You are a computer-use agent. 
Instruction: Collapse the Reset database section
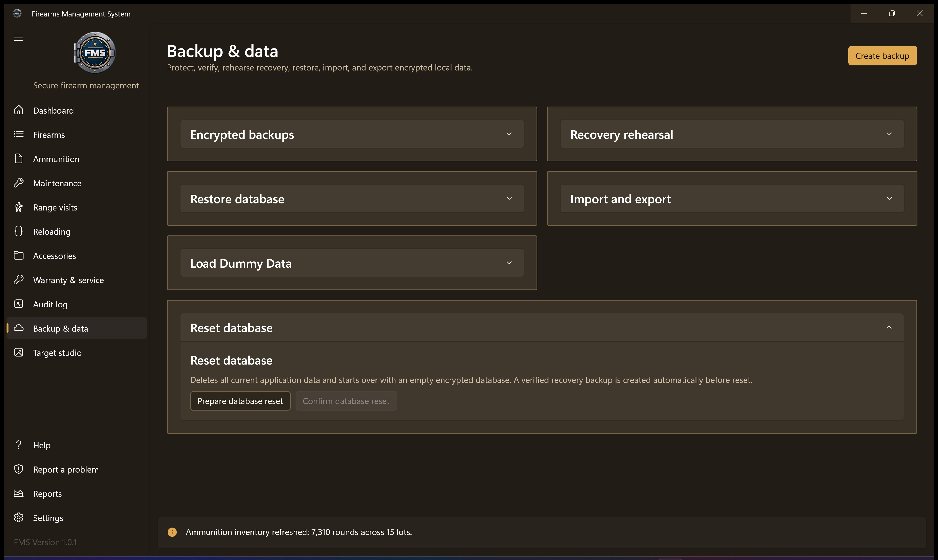(x=542, y=327)
